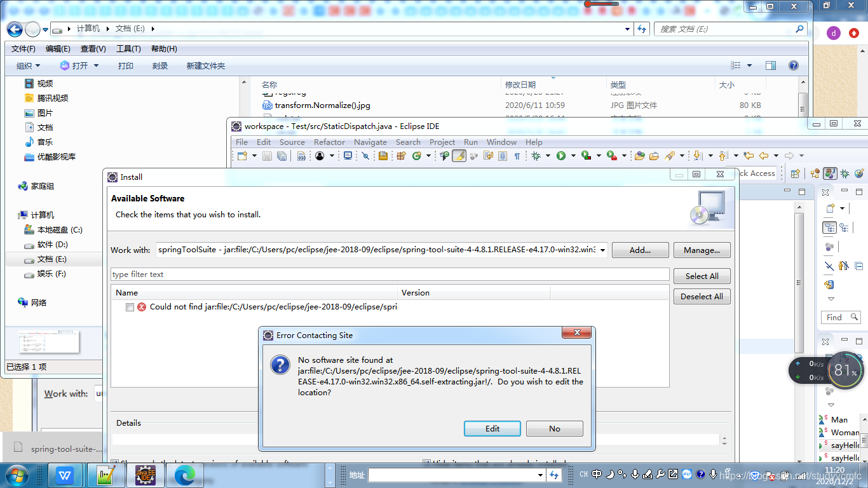This screenshot has height=488, width=868.
Task: Open the Work with site dropdown
Action: 601,250
